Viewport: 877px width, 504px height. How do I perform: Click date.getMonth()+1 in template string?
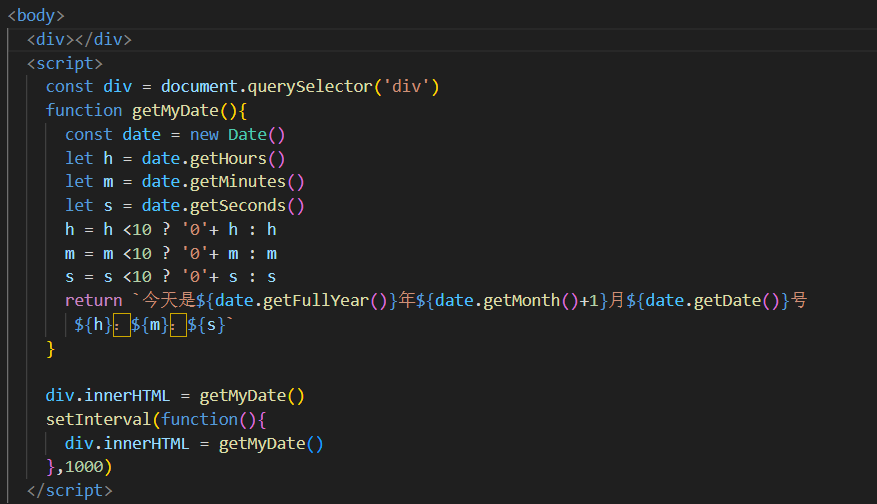click(x=517, y=301)
